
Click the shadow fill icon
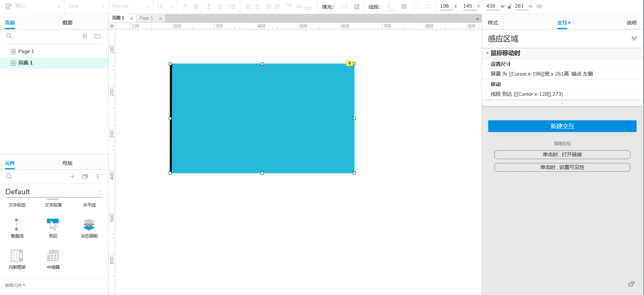(356, 6)
